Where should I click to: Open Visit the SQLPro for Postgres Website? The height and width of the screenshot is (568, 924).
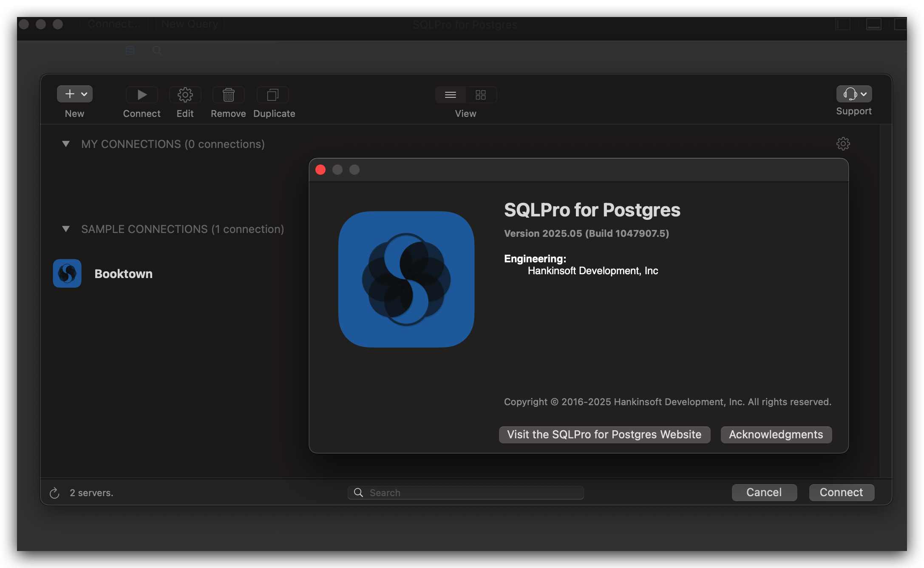click(604, 435)
